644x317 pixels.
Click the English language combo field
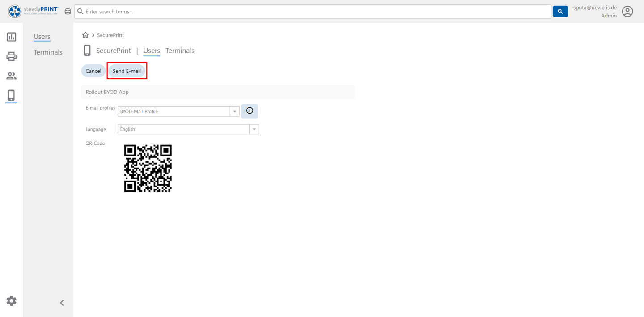click(x=184, y=129)
